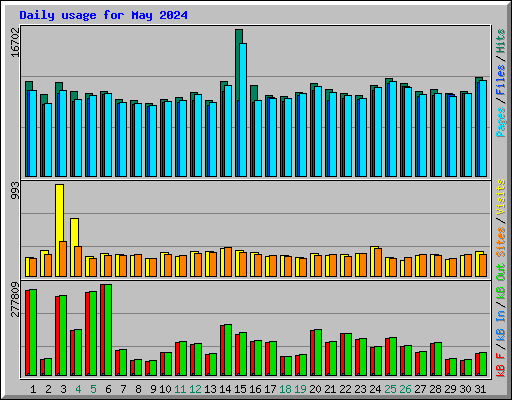This screenshot has width=512, height=400.
Task: Click the tall yellow visits bar for day 3
Action: (x=59, y=230)
